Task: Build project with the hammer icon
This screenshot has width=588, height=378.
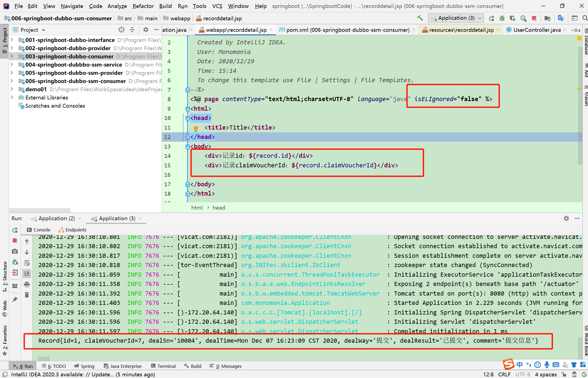Action: 420,18
